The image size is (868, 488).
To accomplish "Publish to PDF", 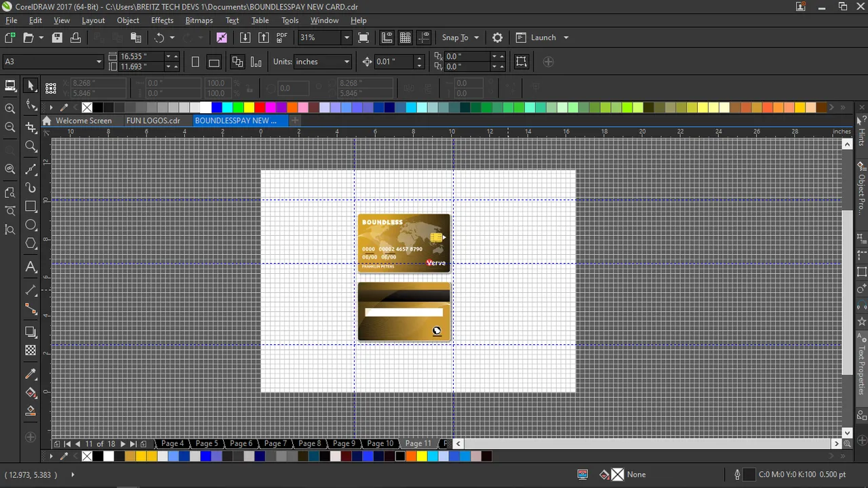I will 282,37.
